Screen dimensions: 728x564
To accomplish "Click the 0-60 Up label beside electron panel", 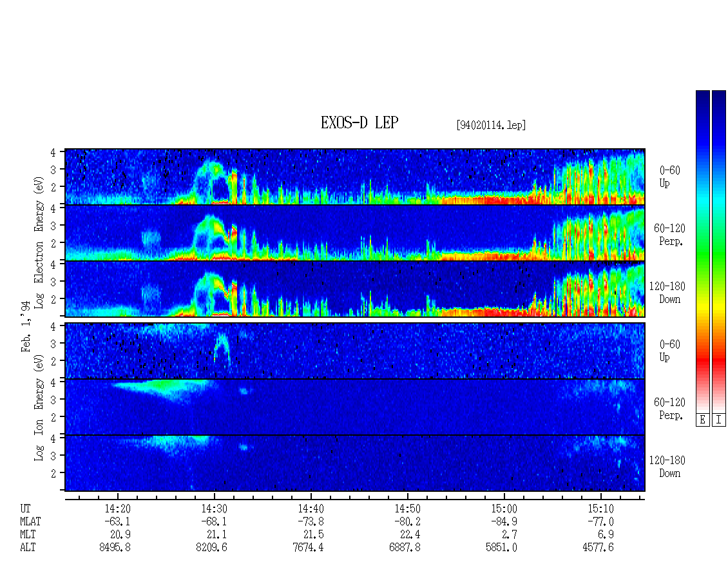I will [669, 177].
